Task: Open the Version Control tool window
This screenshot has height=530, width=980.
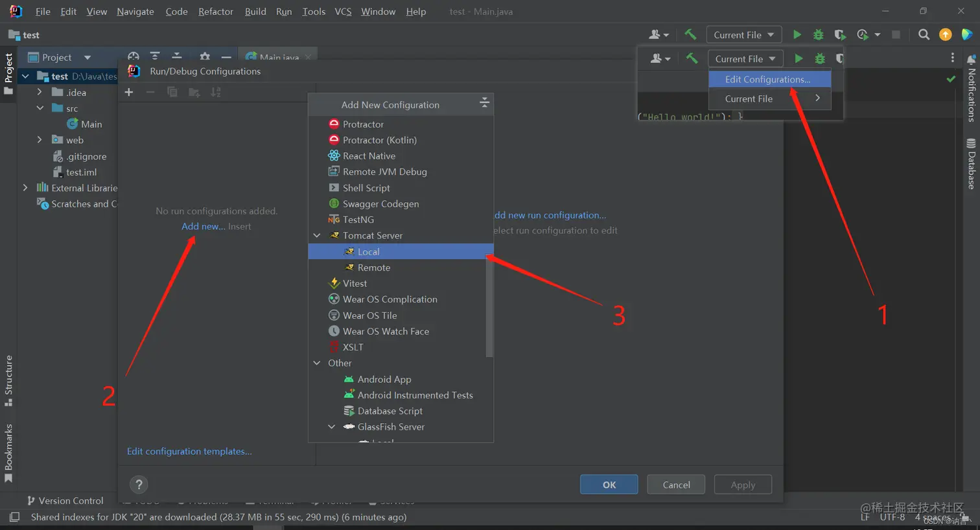Action: [x=65, y=501]
